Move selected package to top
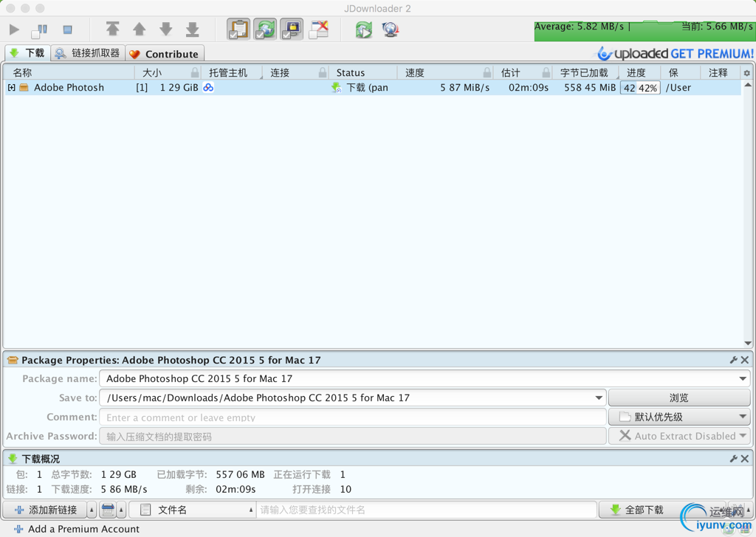This screenshot has height=537, width=756. point(113,29)
